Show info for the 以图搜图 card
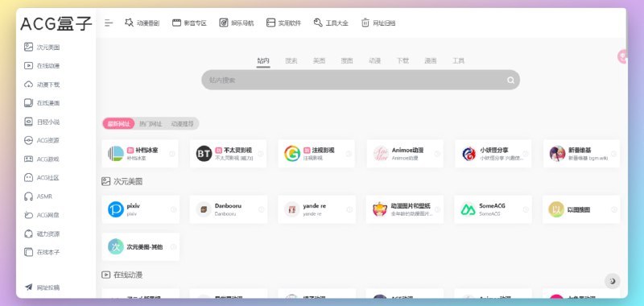 click(x=614, y=209)
